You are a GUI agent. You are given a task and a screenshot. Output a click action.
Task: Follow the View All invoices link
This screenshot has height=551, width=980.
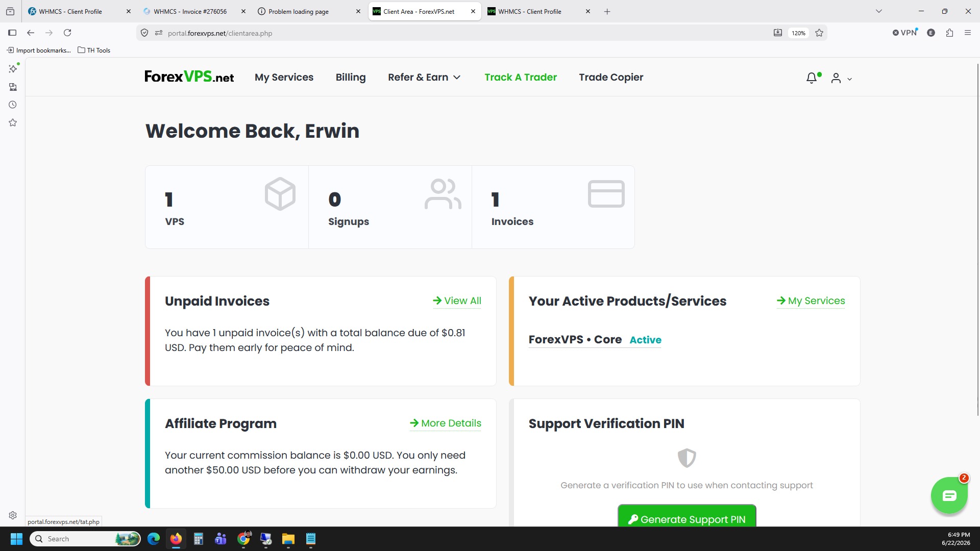pos(457,300)
